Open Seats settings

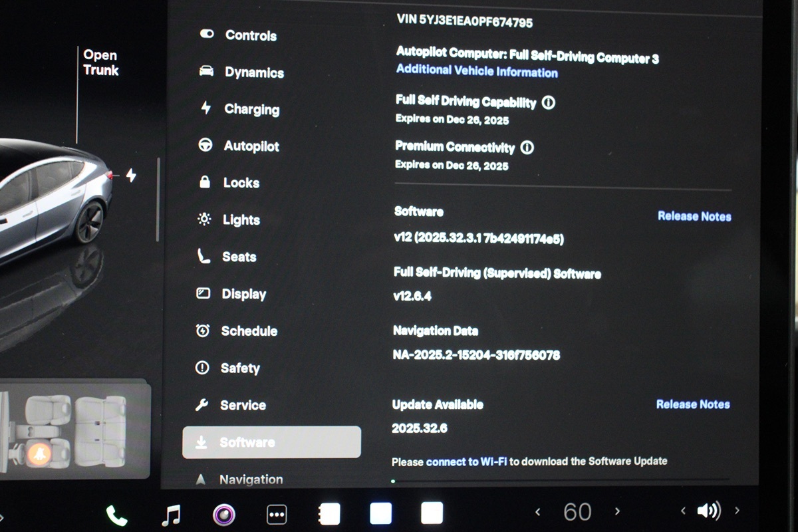(x=227, y=257)
